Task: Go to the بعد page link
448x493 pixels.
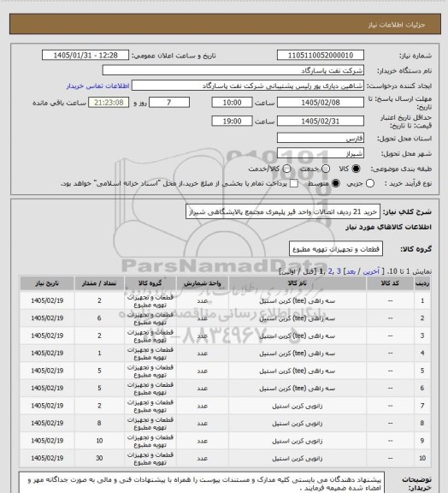Action: pyautogui.click(x=351, y=271)
